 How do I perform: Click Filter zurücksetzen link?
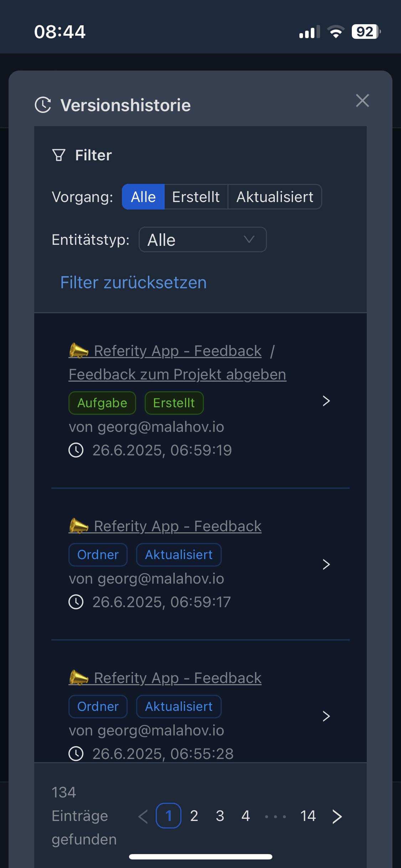click(133, 283)
